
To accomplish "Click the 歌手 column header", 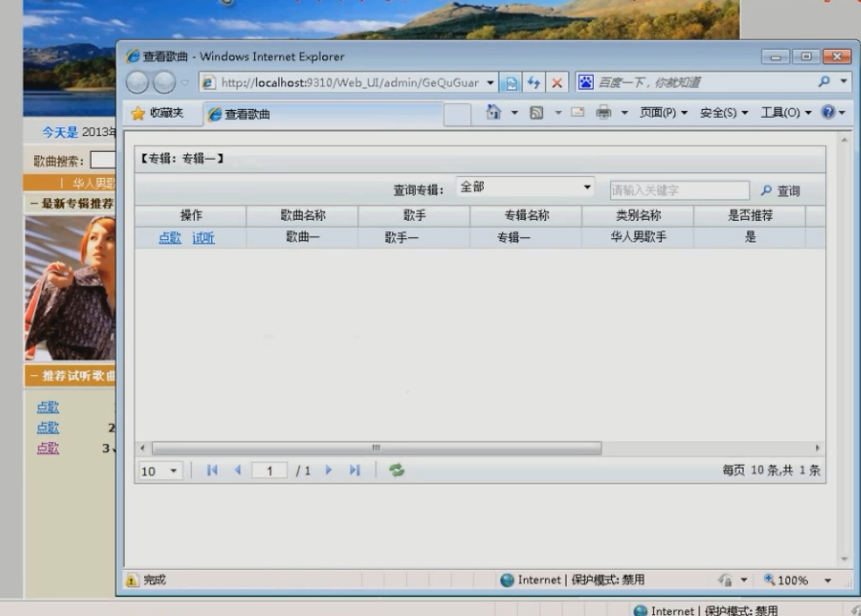I will pos(415,216).
